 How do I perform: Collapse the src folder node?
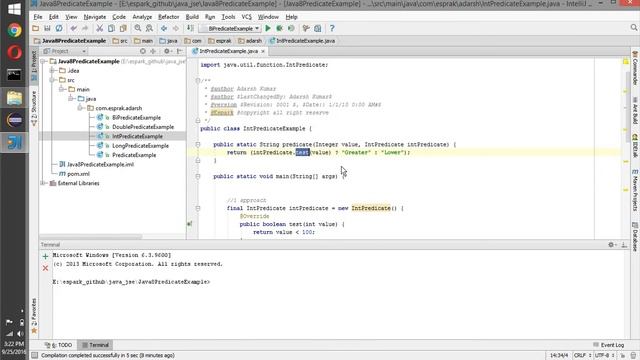(x=52, y=80)
